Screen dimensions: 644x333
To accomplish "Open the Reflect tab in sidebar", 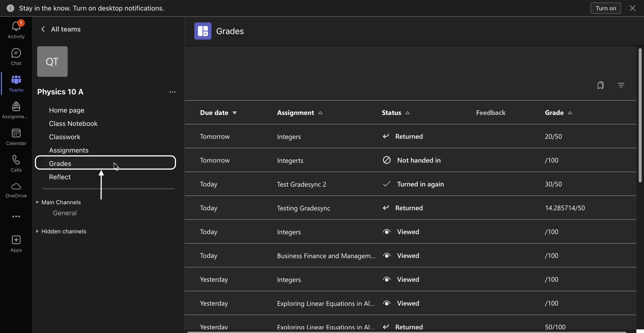I will coord(60,177).
